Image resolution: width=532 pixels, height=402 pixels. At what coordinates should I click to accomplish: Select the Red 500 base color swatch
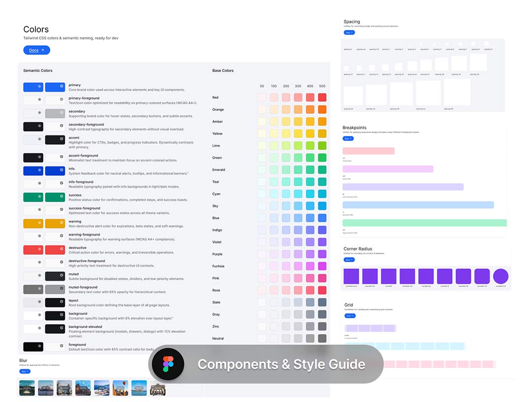(322, 98)
